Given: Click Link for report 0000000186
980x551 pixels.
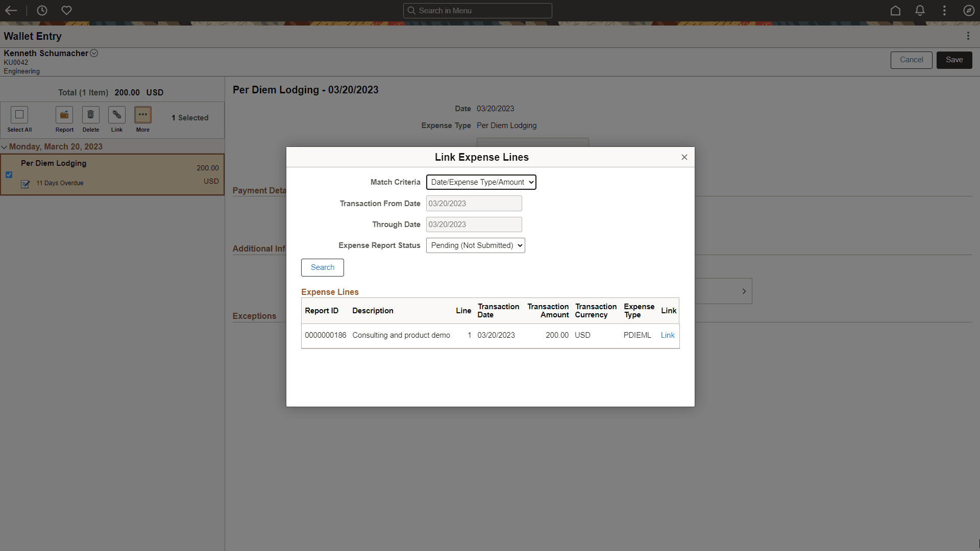Looking at the screenshot, I should (667, 335).
